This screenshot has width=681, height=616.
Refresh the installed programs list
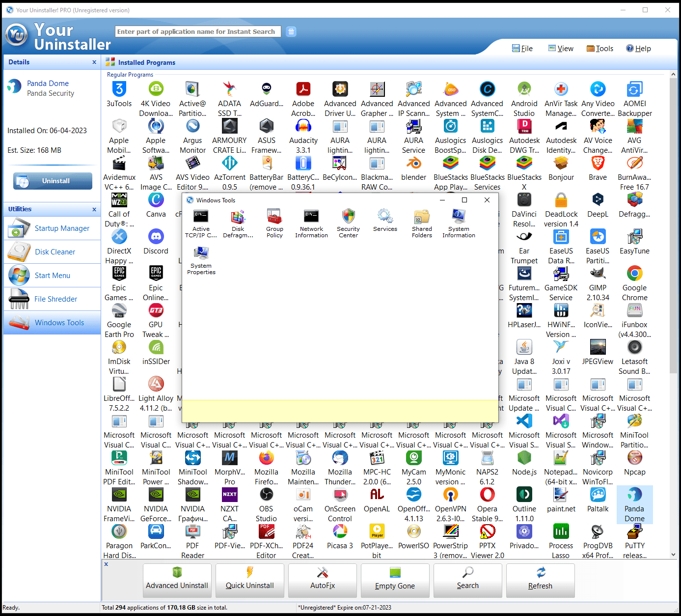[x=541, y=580]
